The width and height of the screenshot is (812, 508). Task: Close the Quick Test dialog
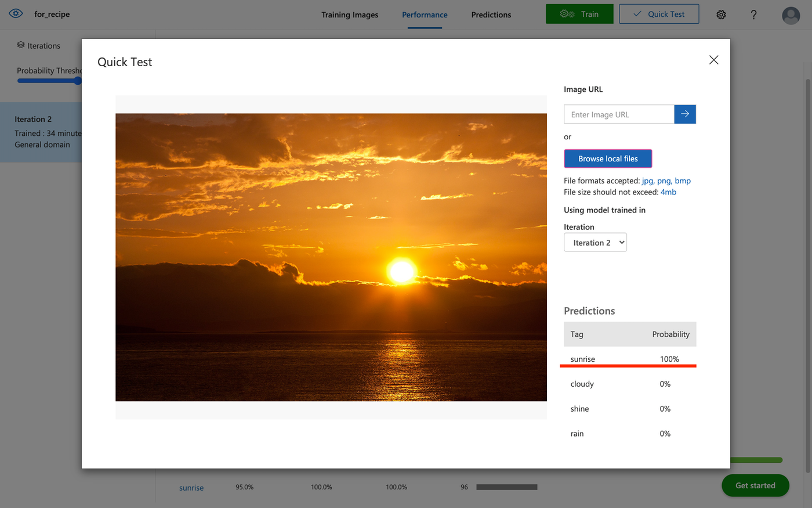pos(713,60)
